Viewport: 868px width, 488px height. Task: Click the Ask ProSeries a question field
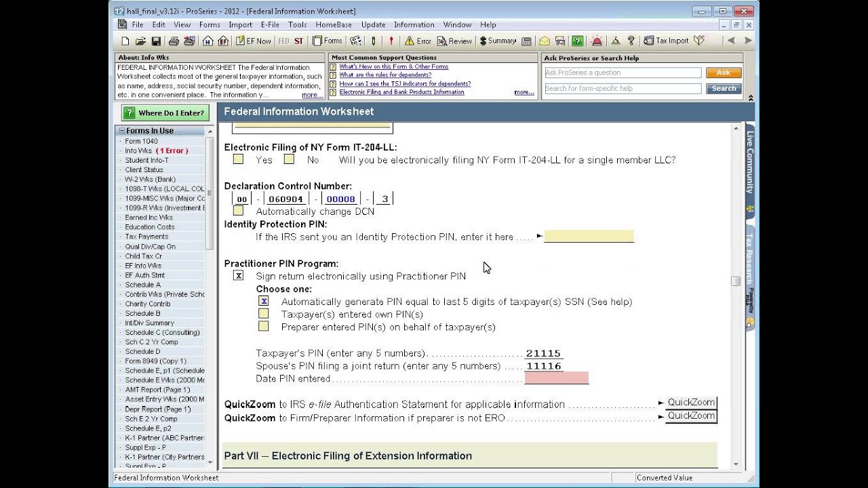click(x=623, y=73)
